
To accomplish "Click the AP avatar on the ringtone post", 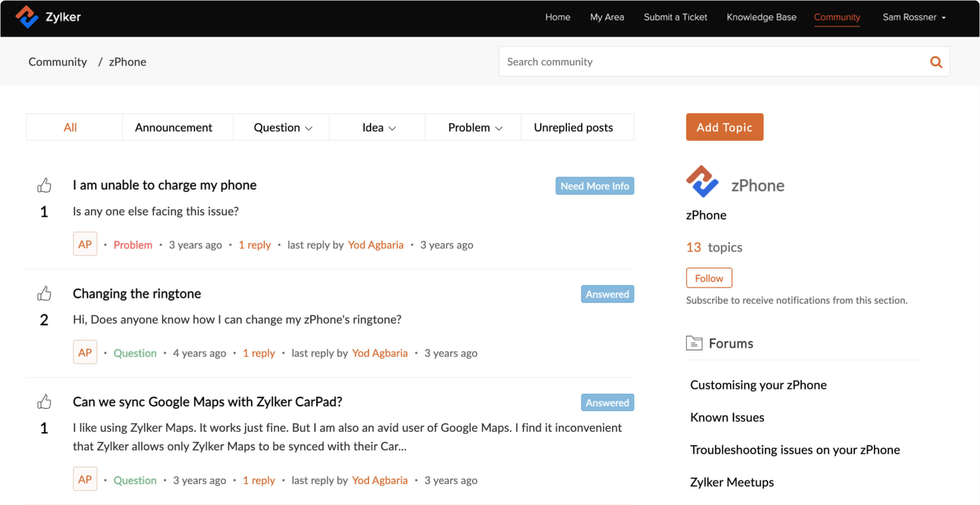I will (x=85, y=352).
